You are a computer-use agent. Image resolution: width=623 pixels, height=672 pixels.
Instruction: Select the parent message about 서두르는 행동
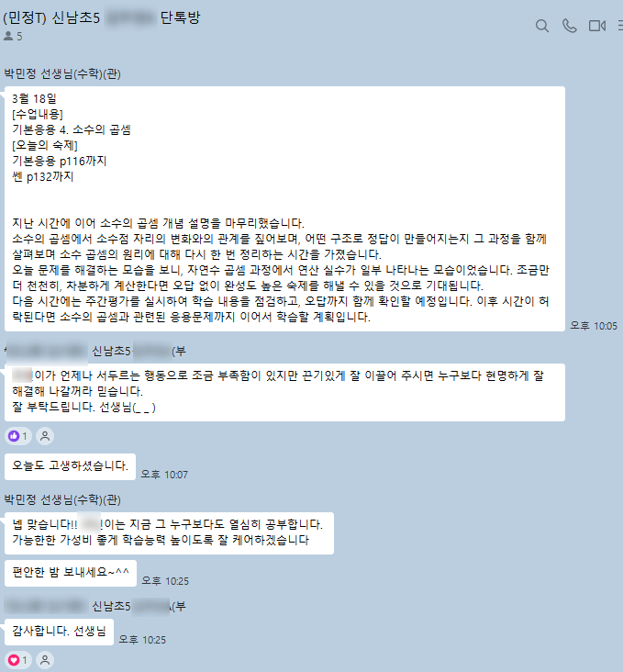point(284,392)
